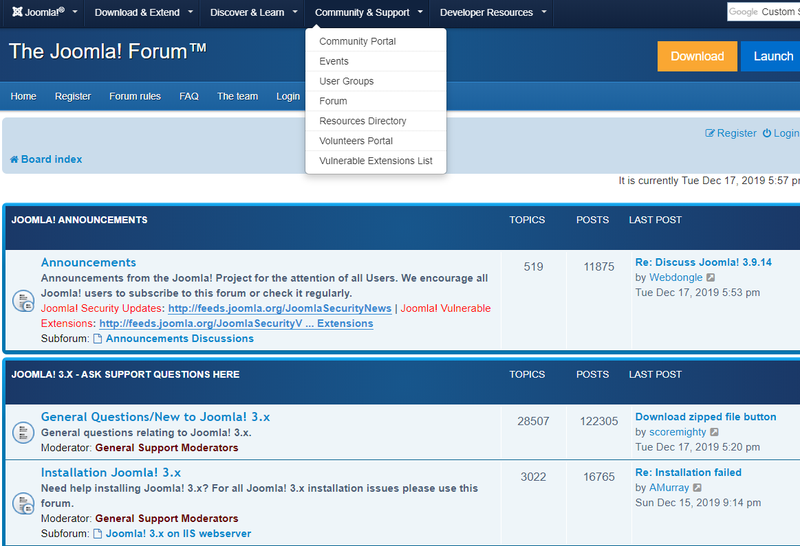The image size is (800, 546).
Task: Click the 28507 topics count
Action: 533,421
